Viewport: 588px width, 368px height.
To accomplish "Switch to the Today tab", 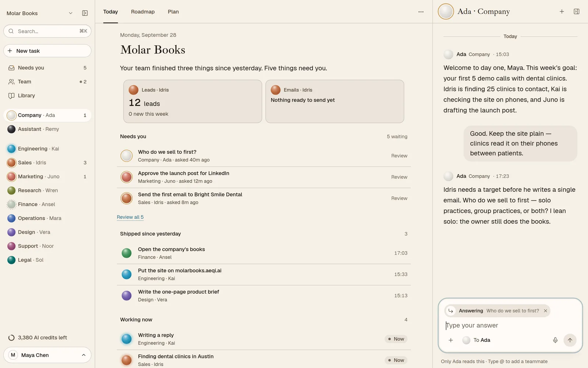I will (x=111, y=12).
